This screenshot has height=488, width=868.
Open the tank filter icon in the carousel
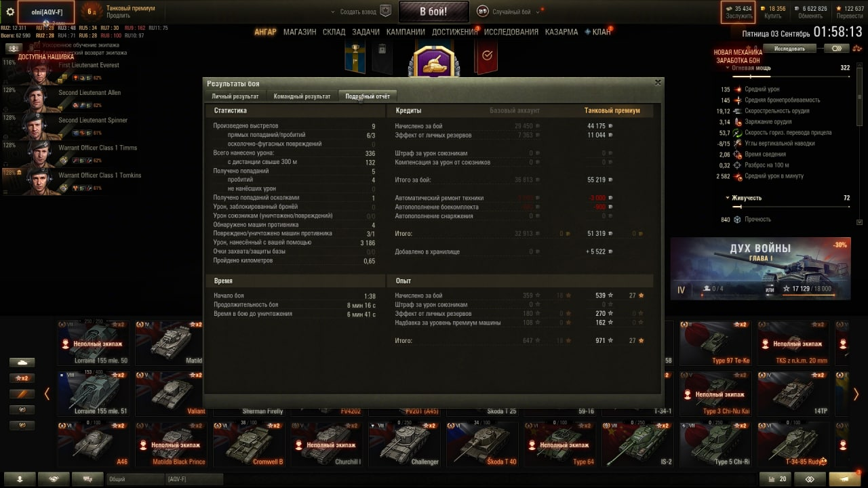click(22, 363)
